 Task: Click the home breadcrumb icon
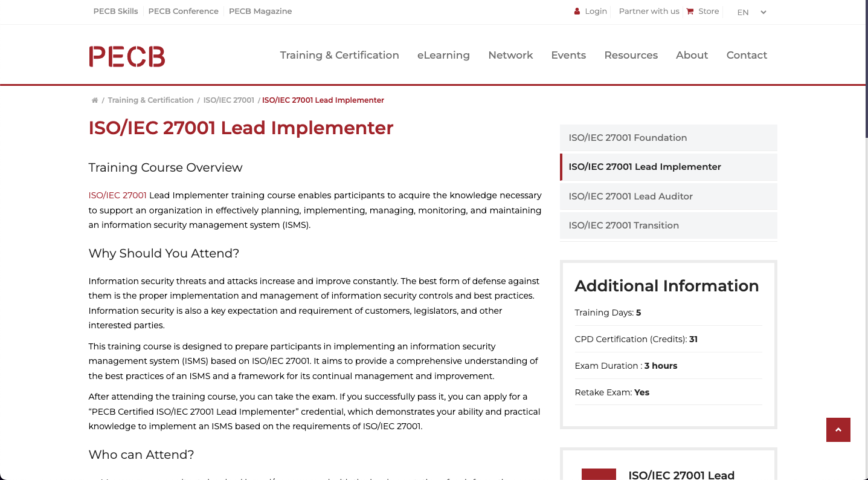click(95, 100)
